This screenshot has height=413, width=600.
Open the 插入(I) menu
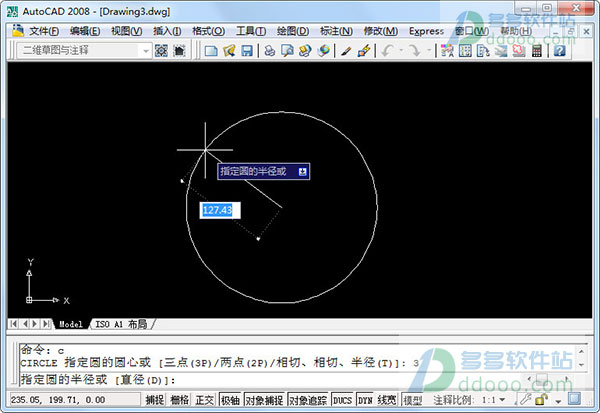(167, 31)
